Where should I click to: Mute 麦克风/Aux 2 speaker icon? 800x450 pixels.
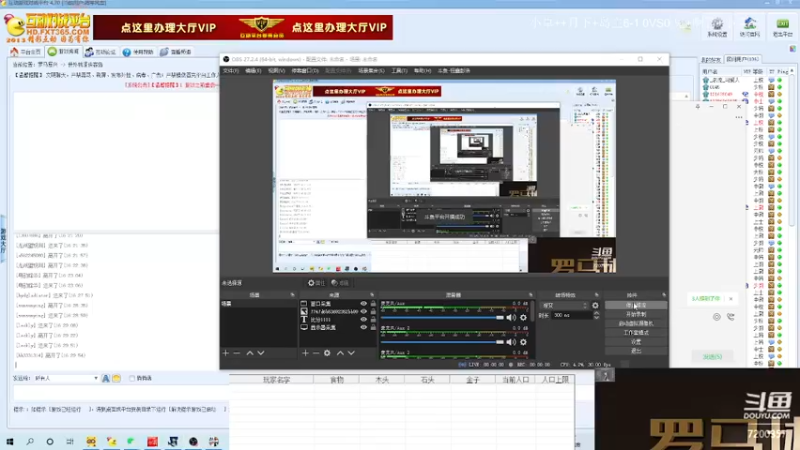[x=511, y=342]
